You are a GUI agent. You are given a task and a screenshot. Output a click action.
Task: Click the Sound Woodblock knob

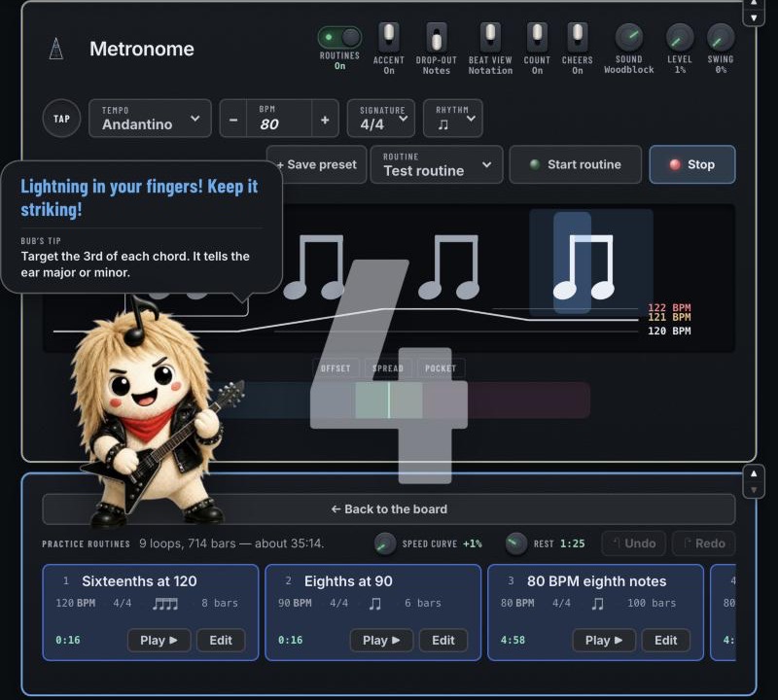628,37
